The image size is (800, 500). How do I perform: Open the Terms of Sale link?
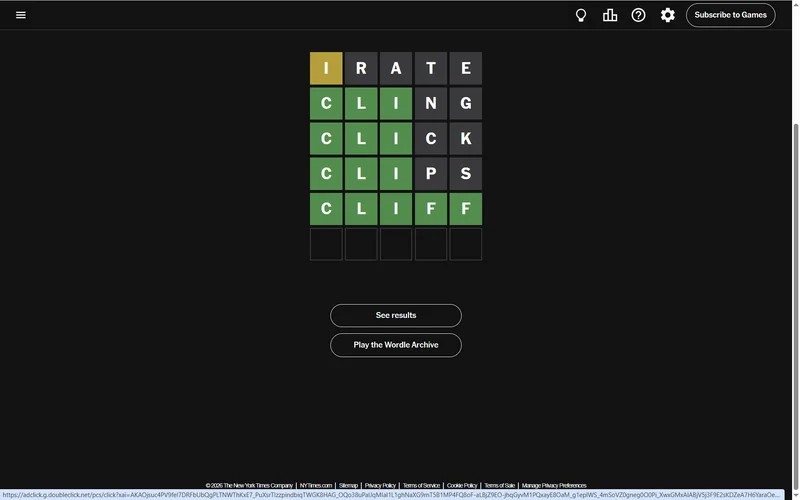point(499,485)
